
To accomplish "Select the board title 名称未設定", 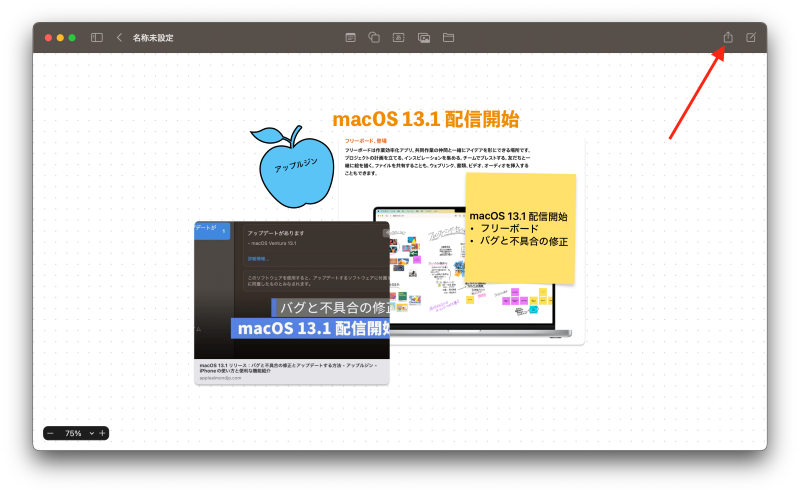I will coord(153,38).
